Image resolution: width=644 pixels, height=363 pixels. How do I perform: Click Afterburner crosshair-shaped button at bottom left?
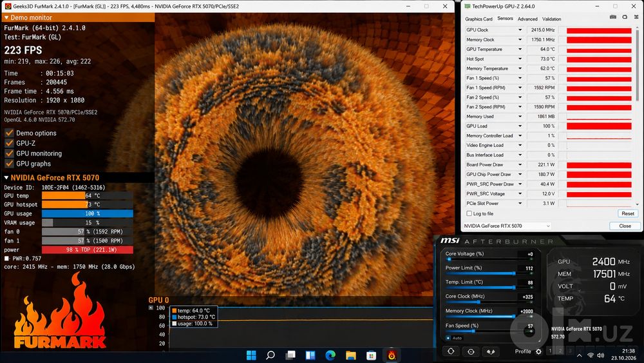pos(451,351)
